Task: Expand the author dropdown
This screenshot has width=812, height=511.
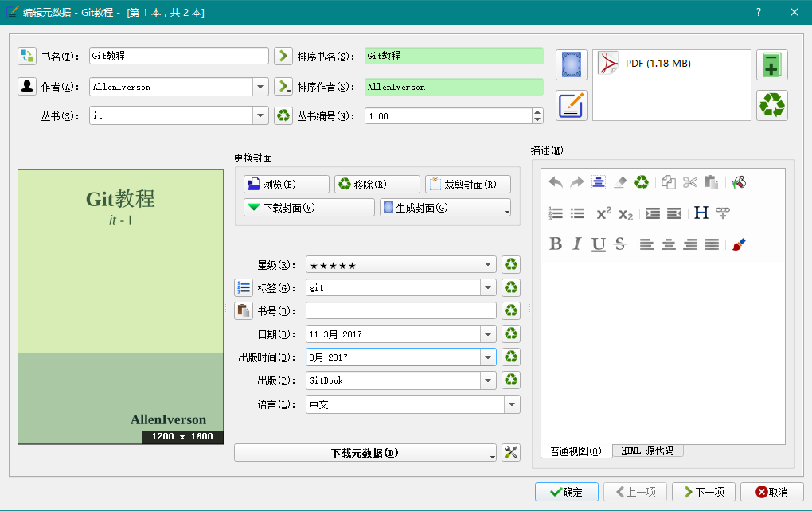Action: 260,87
